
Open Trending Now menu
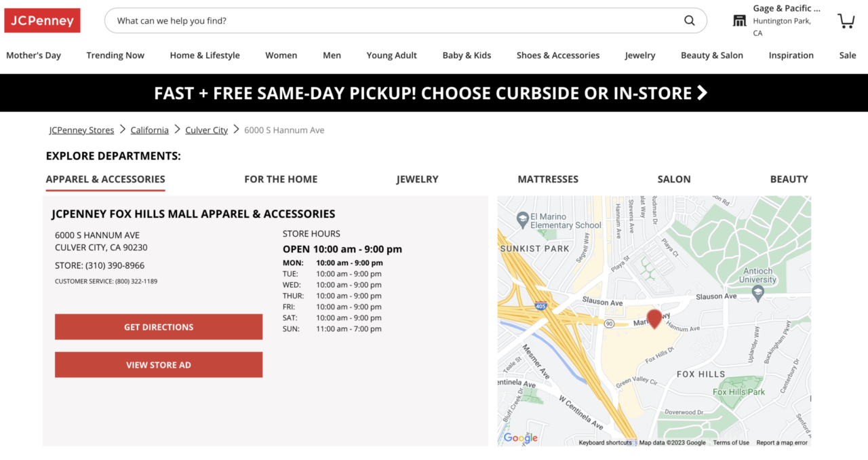115,56
